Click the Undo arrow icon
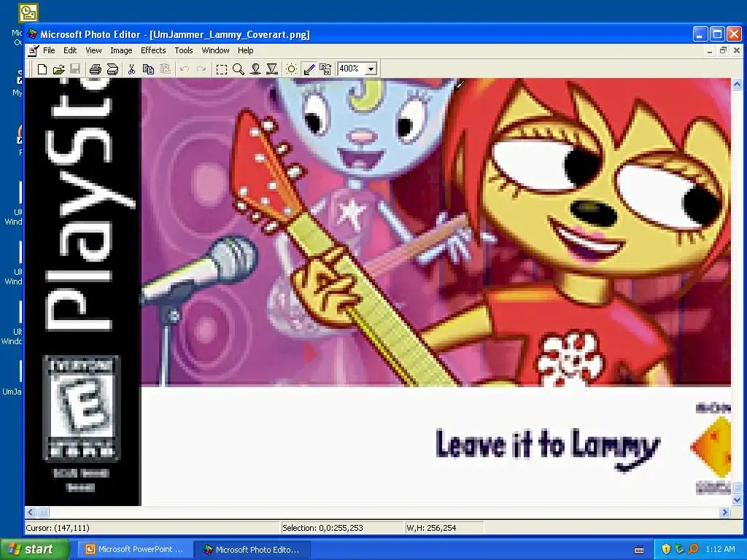Viewport: 747px width, 560px height. click(185, 69)
